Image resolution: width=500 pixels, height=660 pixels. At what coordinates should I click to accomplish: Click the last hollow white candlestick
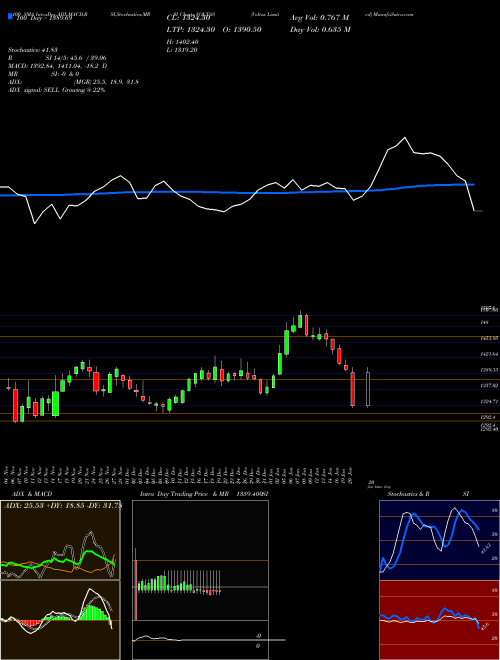click(368, 388)
